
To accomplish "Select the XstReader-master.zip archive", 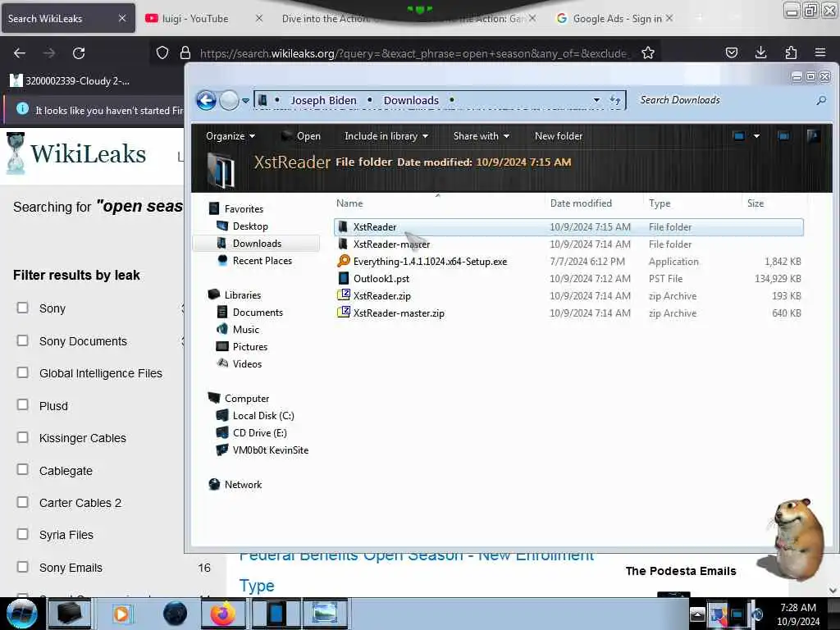I will (568, 313).
